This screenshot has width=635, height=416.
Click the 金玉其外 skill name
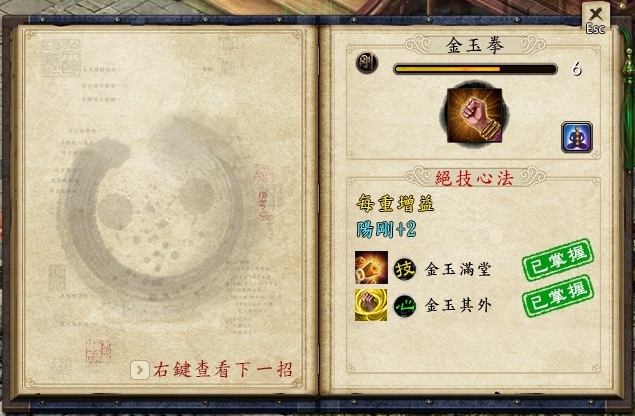458,305
